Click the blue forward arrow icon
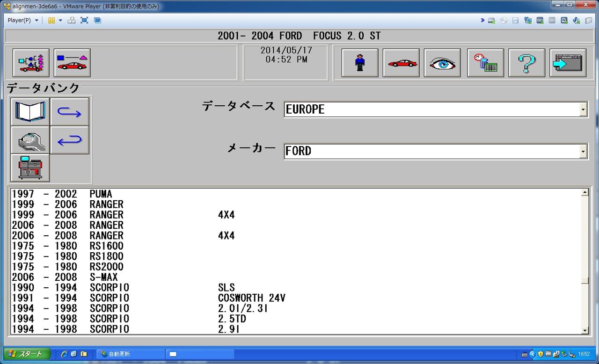Screen dimensions: 599x364 (x=70, y=112)
